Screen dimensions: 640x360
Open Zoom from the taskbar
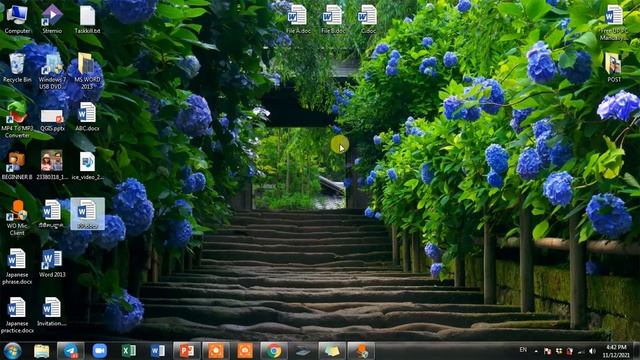(x=100, y=351)
